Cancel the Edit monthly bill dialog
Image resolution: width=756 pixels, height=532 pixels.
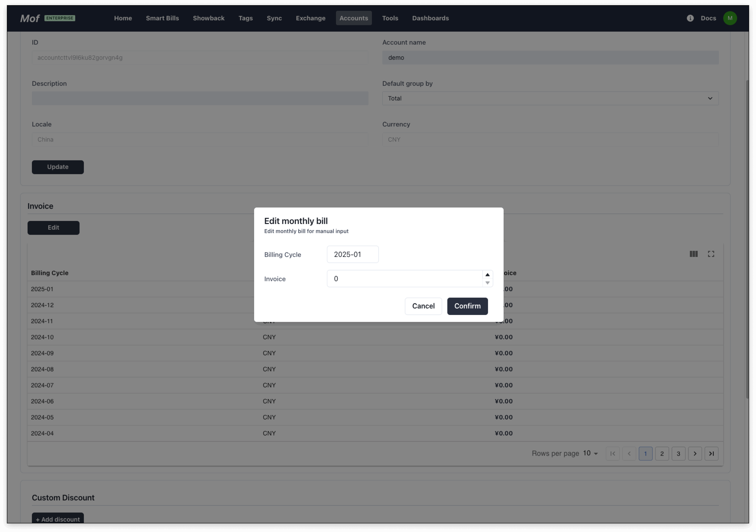point(423,306)
